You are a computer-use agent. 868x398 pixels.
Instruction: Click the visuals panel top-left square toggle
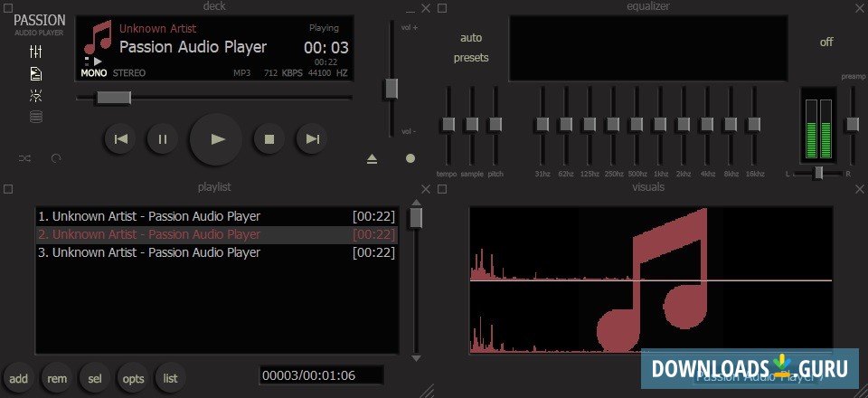click(442, 189)
